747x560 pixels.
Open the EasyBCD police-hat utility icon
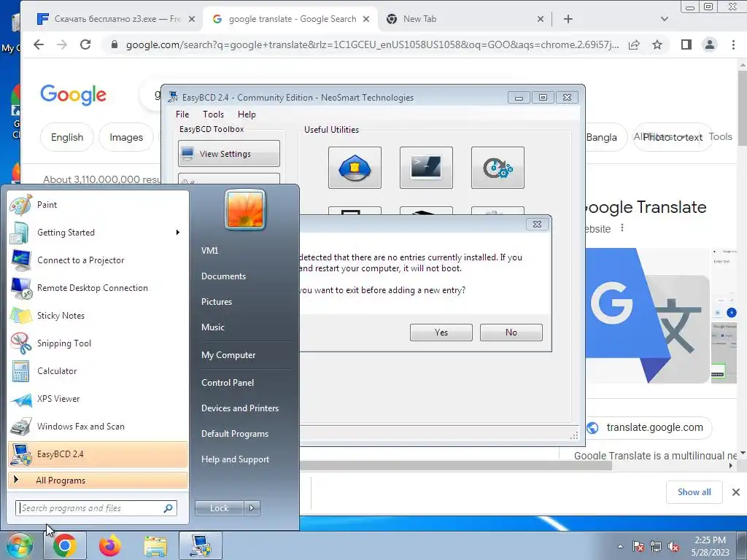point(355,168)
